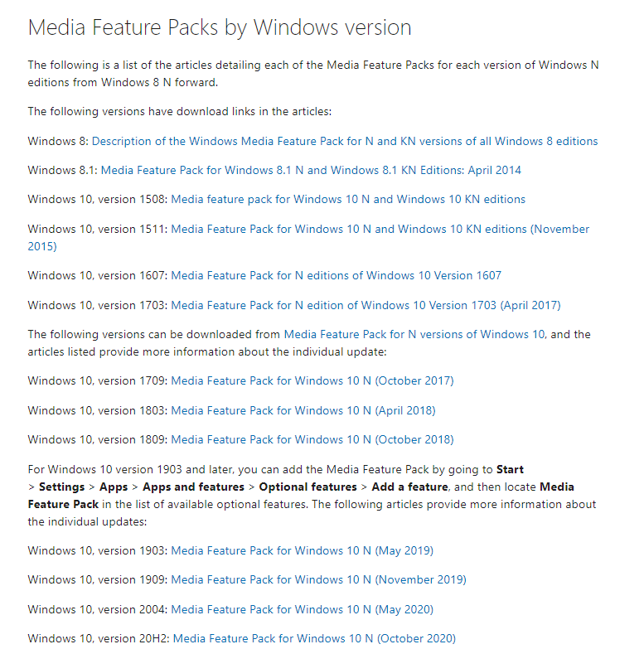The height and width of the screenshot is (649, 644).
Task: Click the bold 'Settings' text
Action: 61,487
